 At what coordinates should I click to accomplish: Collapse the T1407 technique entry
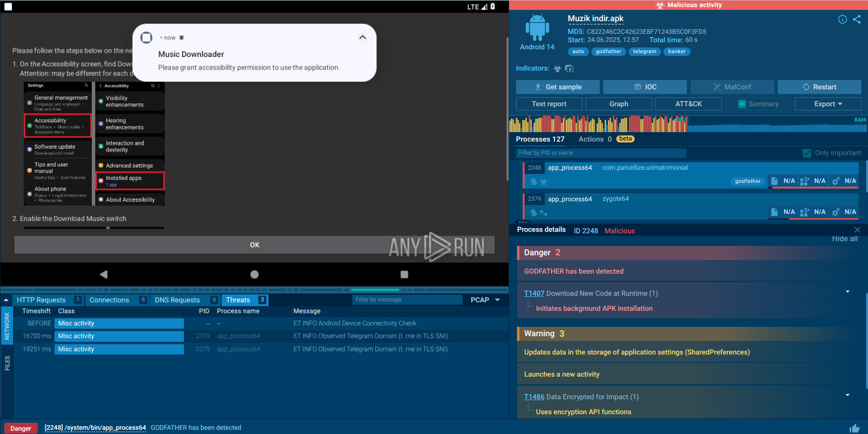coord(847,292)
